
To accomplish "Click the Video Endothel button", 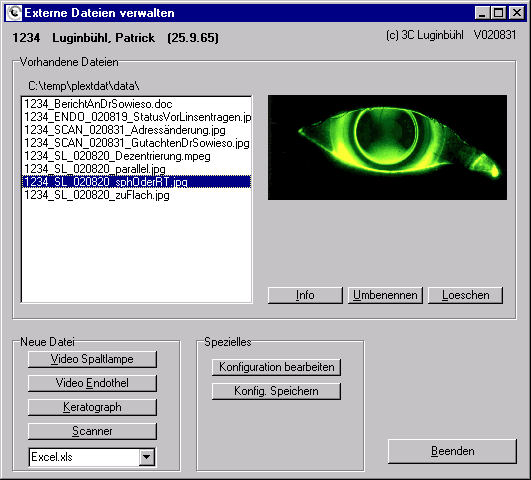I will click(92, 383).
